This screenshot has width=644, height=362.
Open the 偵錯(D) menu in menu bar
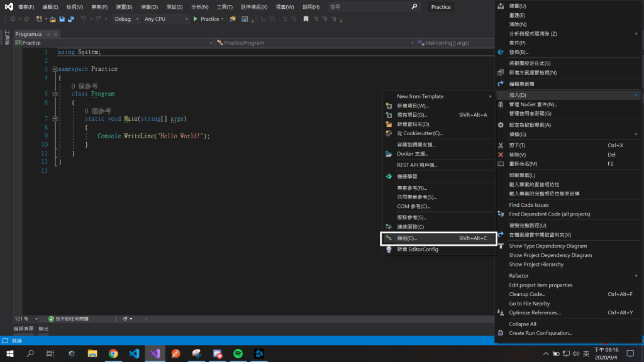coord(149,7)
